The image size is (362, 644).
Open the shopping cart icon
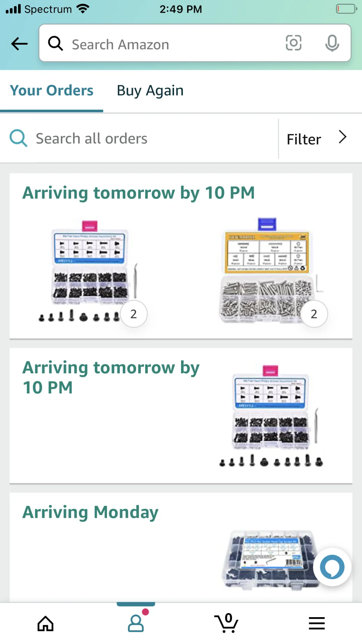pyautogui.click(x=226, y=623)
